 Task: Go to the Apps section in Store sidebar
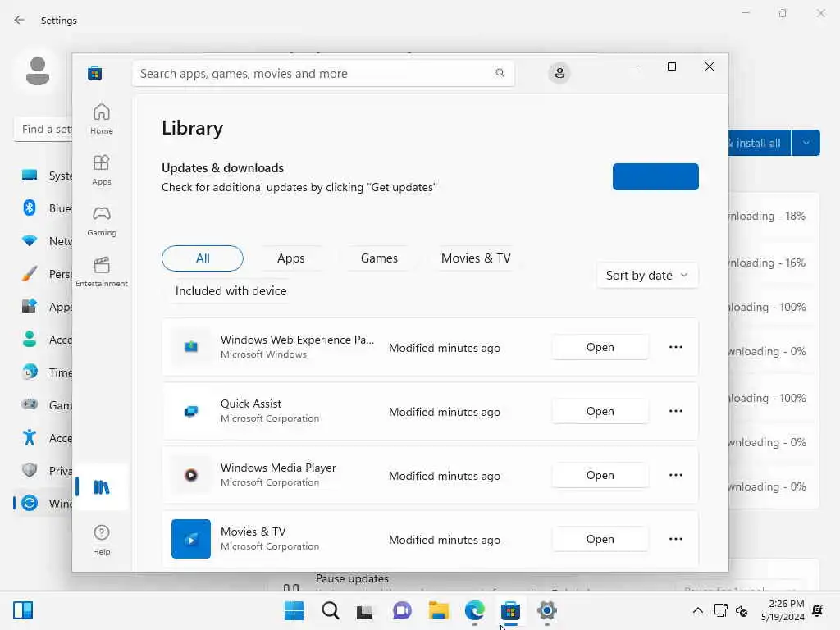(x=101, y=170)
